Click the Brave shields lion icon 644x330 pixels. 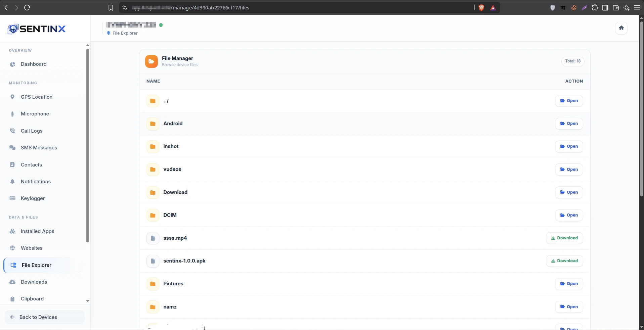[481, 7]
